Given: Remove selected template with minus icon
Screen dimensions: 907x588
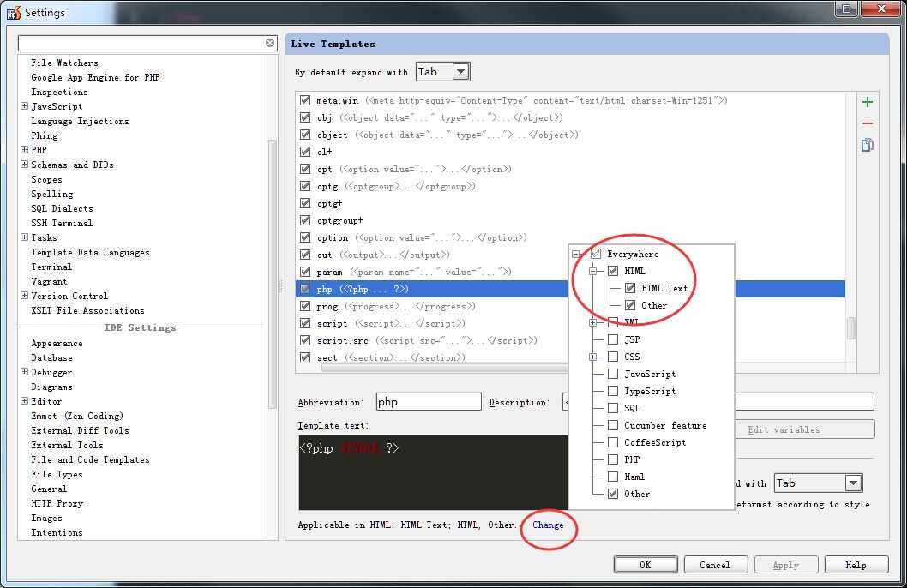Looking at the screenshot, I should 867,123.
